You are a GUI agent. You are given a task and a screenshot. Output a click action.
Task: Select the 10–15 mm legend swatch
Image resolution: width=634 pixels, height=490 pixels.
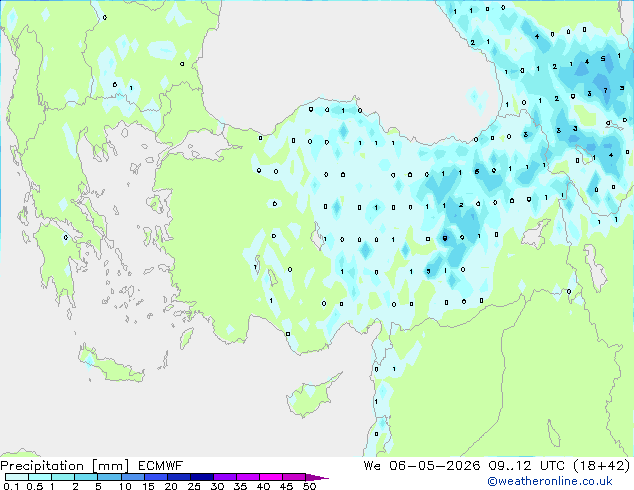[x=132, y=477]
